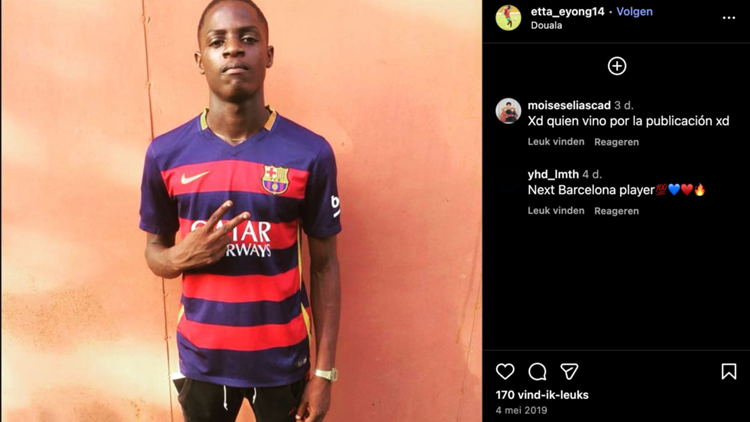
Task: Open the yhd_lmth username link
Action: coord(553,174)
